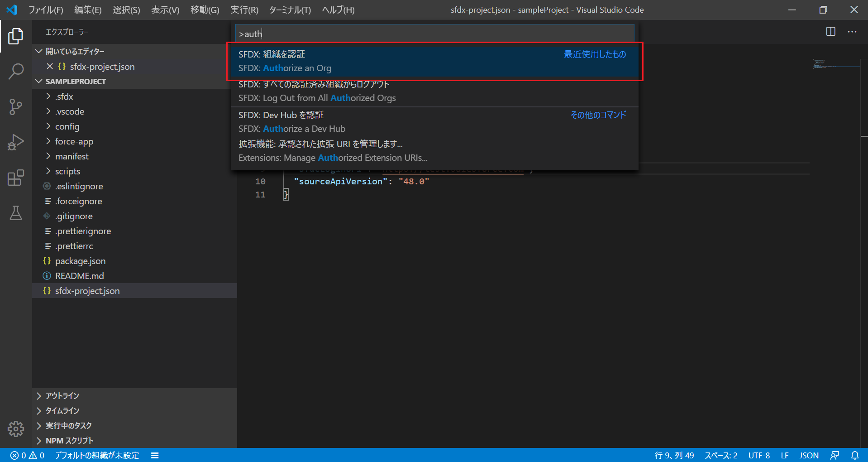Click LF end-of-line indicator

coord(785,455)
